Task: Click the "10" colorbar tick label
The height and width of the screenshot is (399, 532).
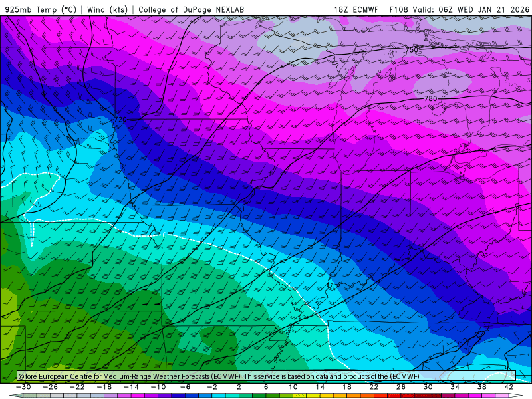Action: coord(293,387)
